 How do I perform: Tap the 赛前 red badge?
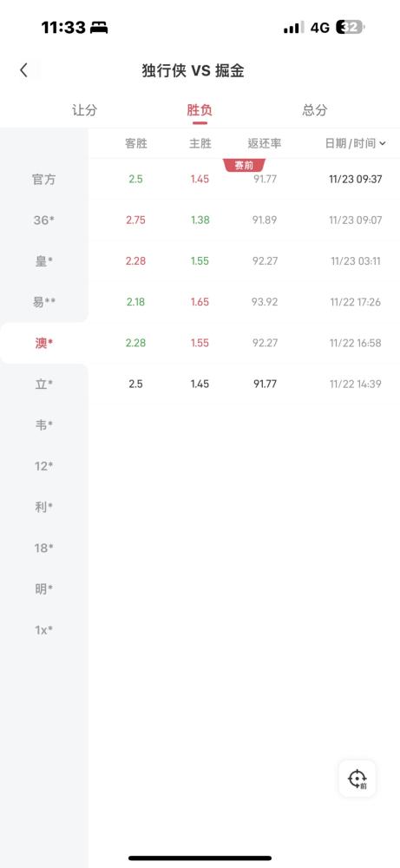(x=244, y=165)
